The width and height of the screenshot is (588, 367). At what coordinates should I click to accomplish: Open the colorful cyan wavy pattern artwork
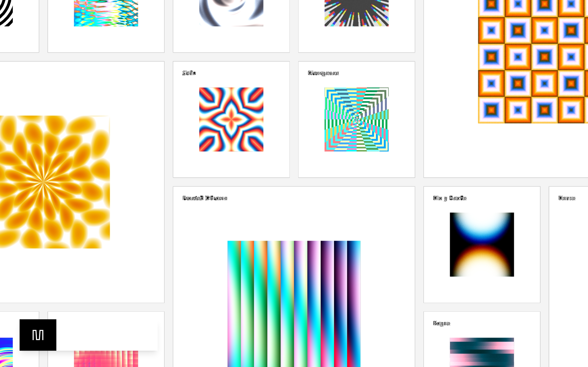point(106,13)
